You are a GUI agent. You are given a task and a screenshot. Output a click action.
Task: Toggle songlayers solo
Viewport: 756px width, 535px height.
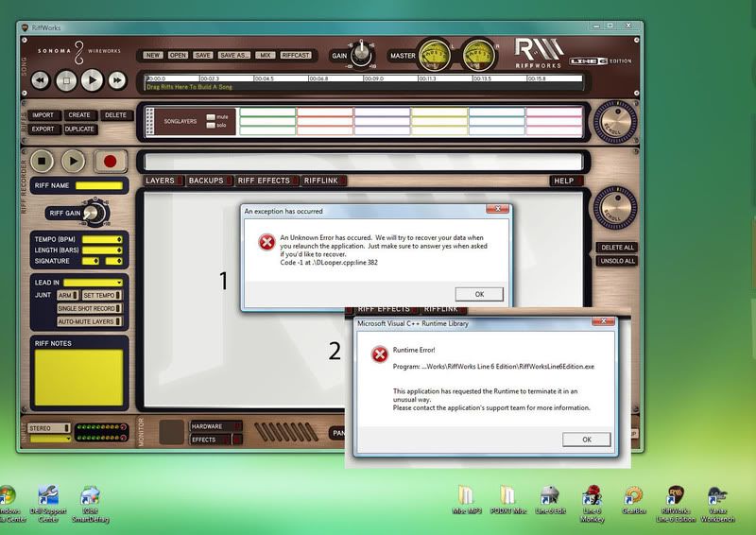point(211,126)
